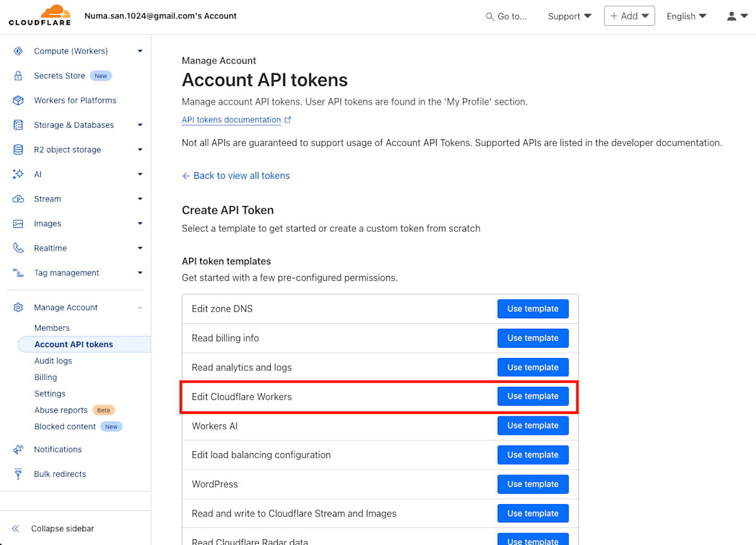Click Collapse sidebar label
The width and height of the screenshot is (756, 545).
pyautogui.click(x=62, y=529)
